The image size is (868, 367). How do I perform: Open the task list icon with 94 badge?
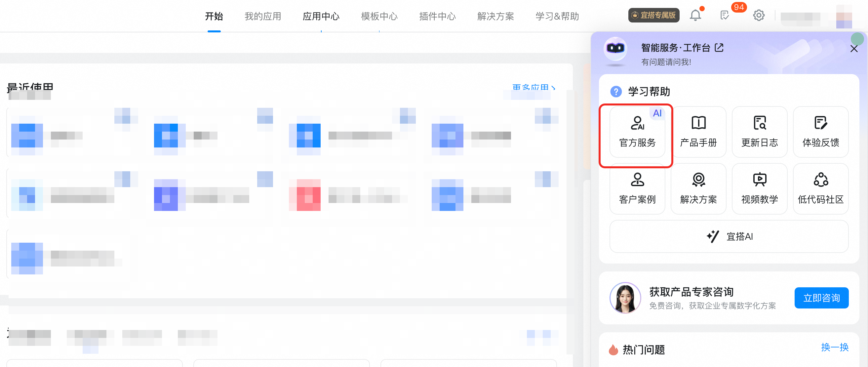(724, 16)
